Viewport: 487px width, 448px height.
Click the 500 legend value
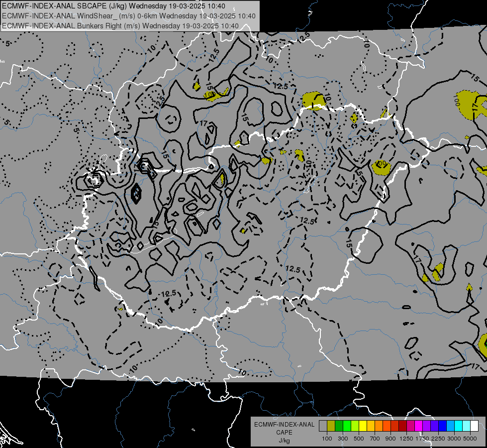(x=359, y=439)
